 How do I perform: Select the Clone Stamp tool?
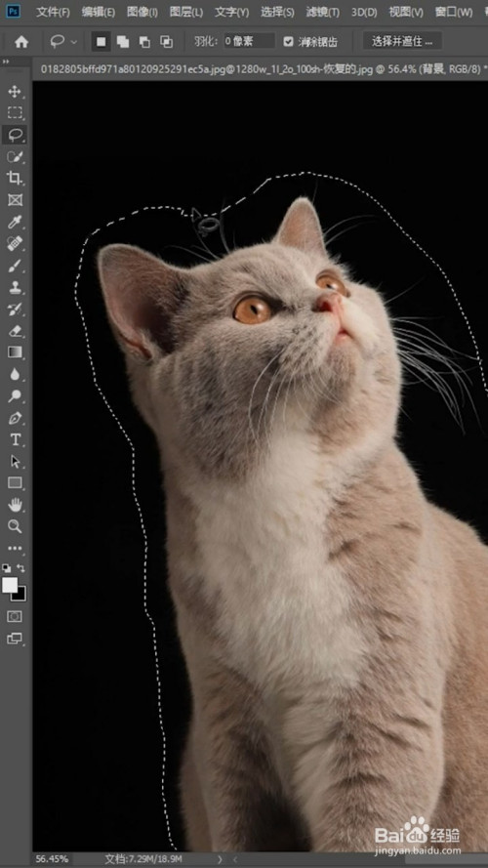click(15, 287)
